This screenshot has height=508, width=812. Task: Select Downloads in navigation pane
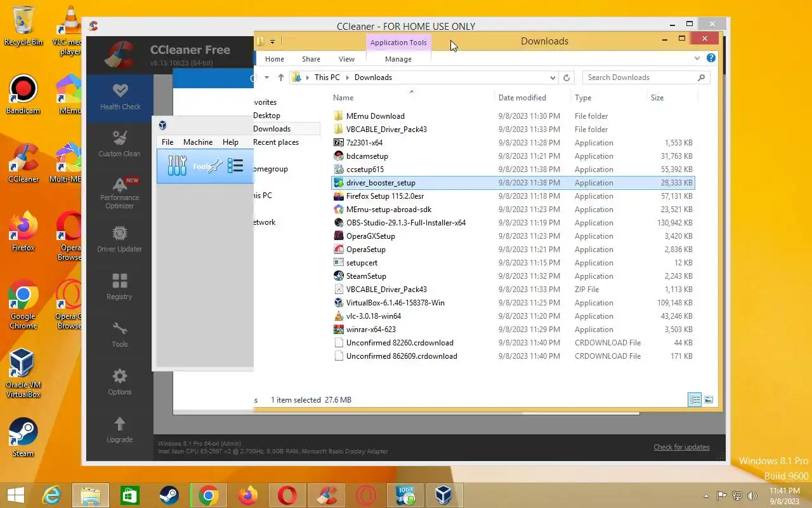(x=272, y=129)
